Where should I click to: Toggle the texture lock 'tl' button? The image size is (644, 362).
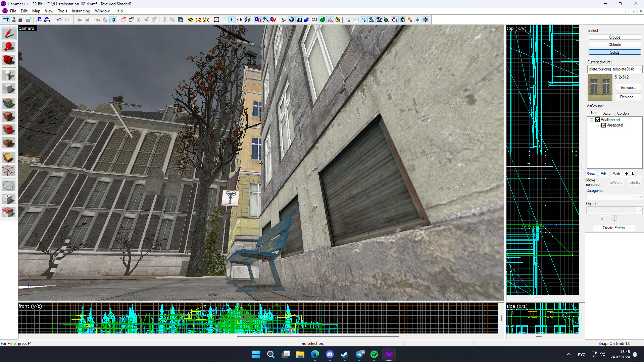[x=232, y=19]
